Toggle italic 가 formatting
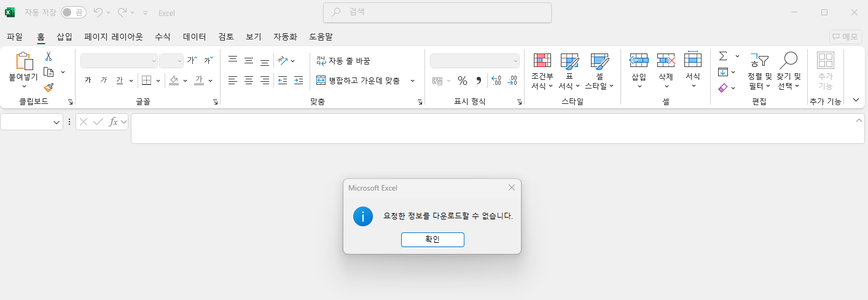868x300 pixels. [x=104, y=80]
